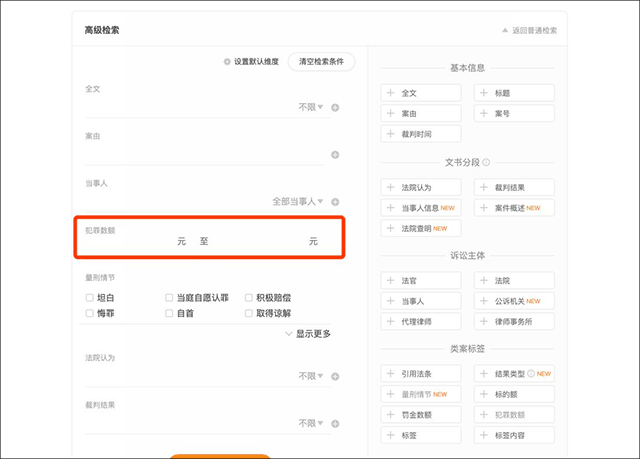Enable the 取得谅解 checkbox

tap(249, 313)
